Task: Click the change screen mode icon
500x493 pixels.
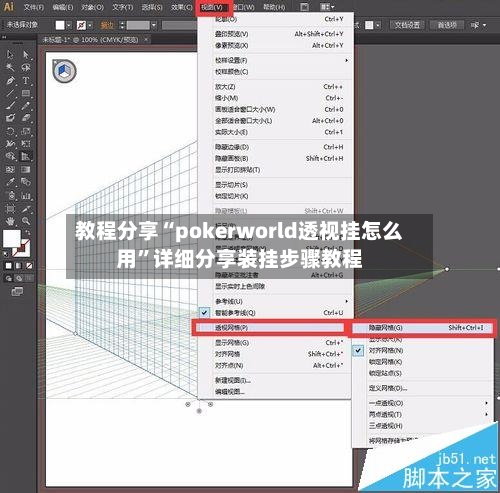Action: click(17, 292)
